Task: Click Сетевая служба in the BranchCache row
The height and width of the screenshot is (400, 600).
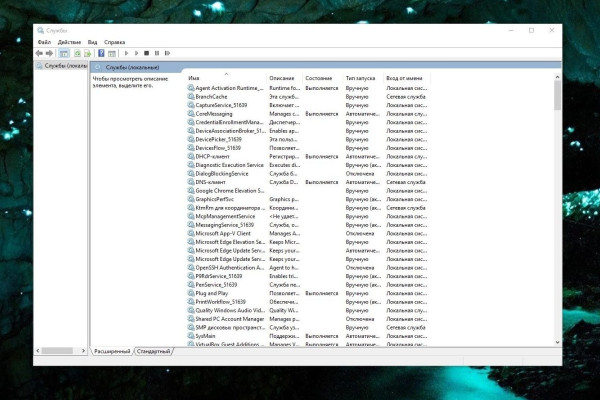Action: (406, 96)
